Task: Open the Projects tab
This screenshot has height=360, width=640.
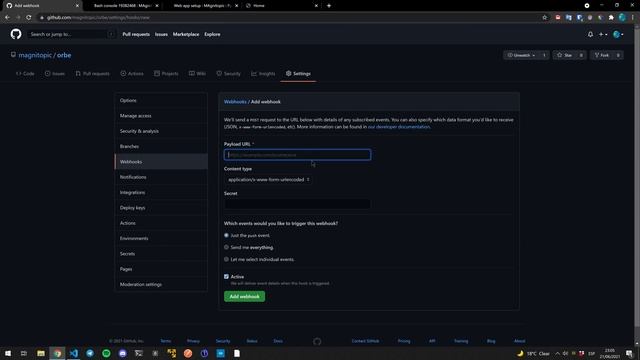Action: coord(166,74)
